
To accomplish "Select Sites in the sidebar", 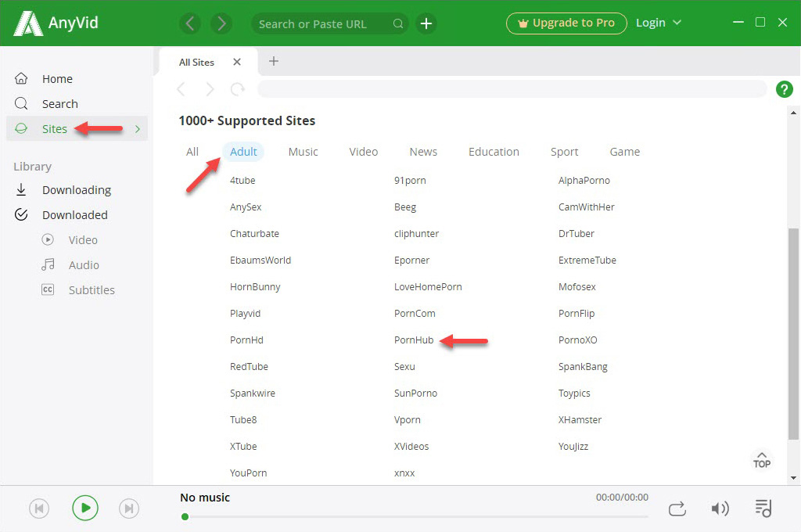I will [77, 129].
